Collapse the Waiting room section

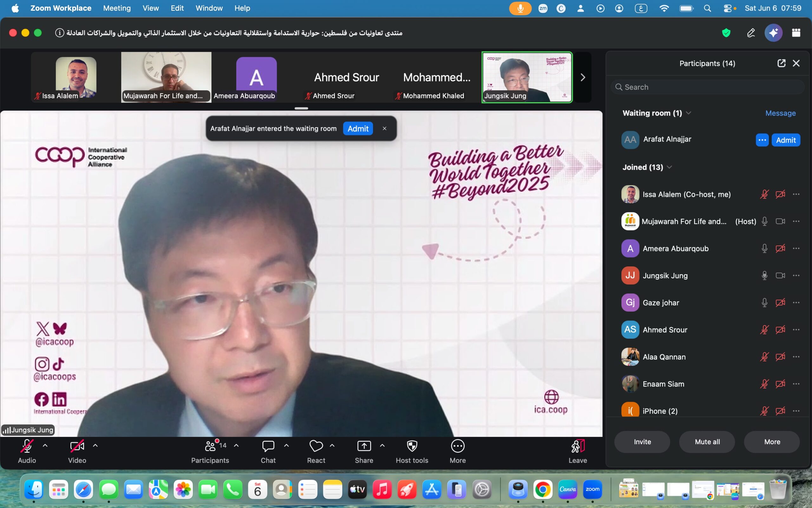pos(689,113)
